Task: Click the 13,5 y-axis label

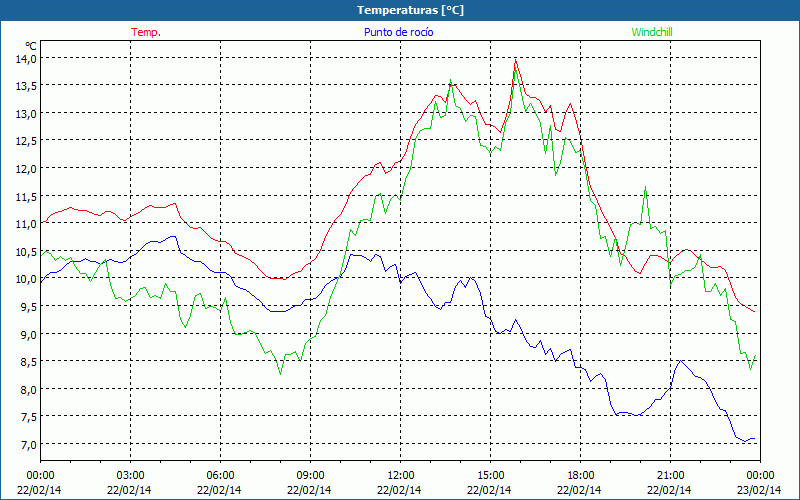Action: click(26, 86)
